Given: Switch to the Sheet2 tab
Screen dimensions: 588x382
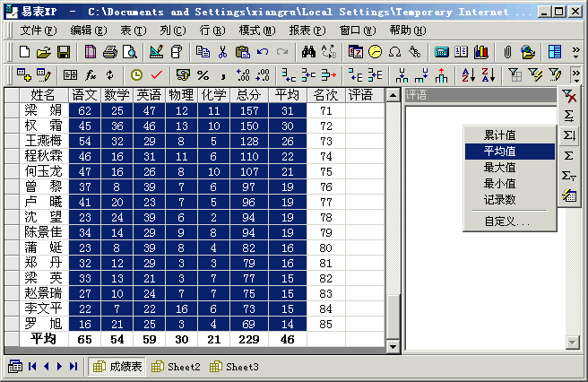Looking at the screenshot, I should pyautogui.click(x=176, y=367).
